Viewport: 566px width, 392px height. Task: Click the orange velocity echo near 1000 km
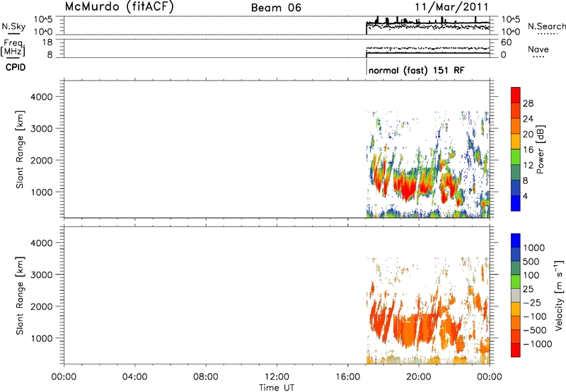(410, 332)
